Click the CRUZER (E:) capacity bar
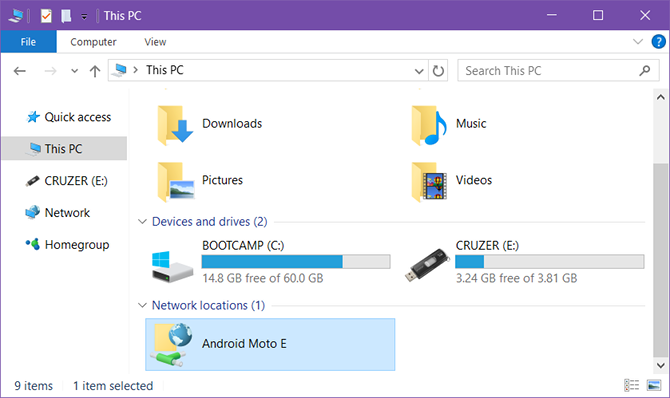The image size is (670, 398). (x=550, y=262)
